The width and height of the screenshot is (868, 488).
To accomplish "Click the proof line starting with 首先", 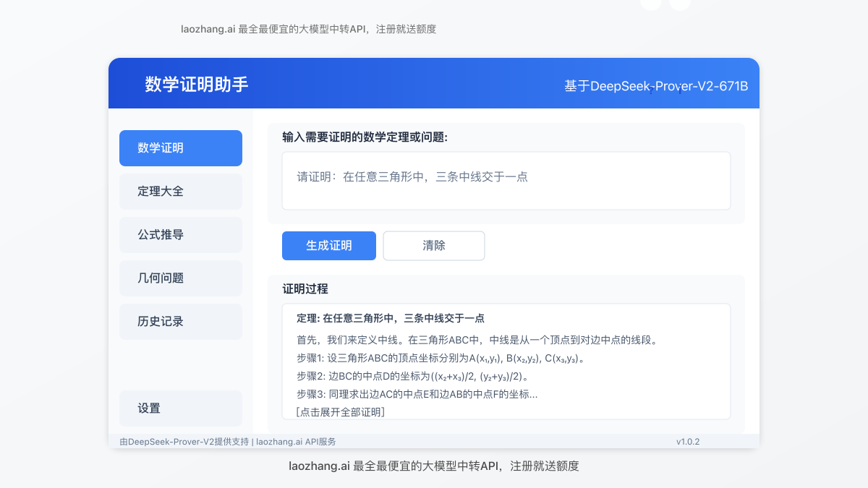I will [477, 340].
